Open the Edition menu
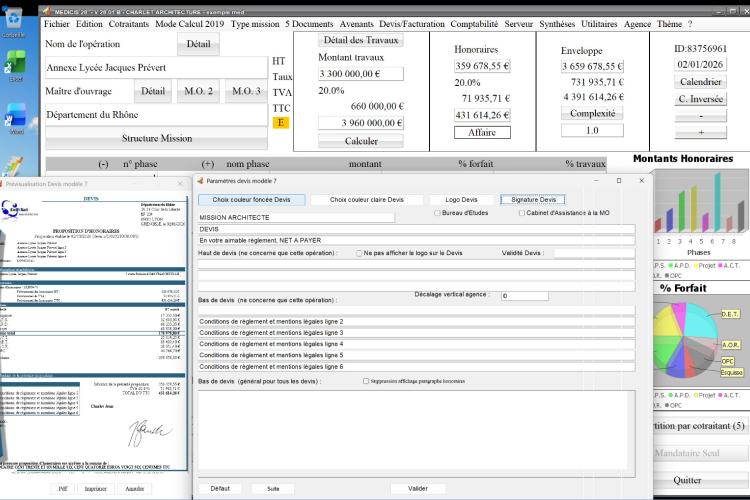 pyautogui.click(x=89, y=24)
